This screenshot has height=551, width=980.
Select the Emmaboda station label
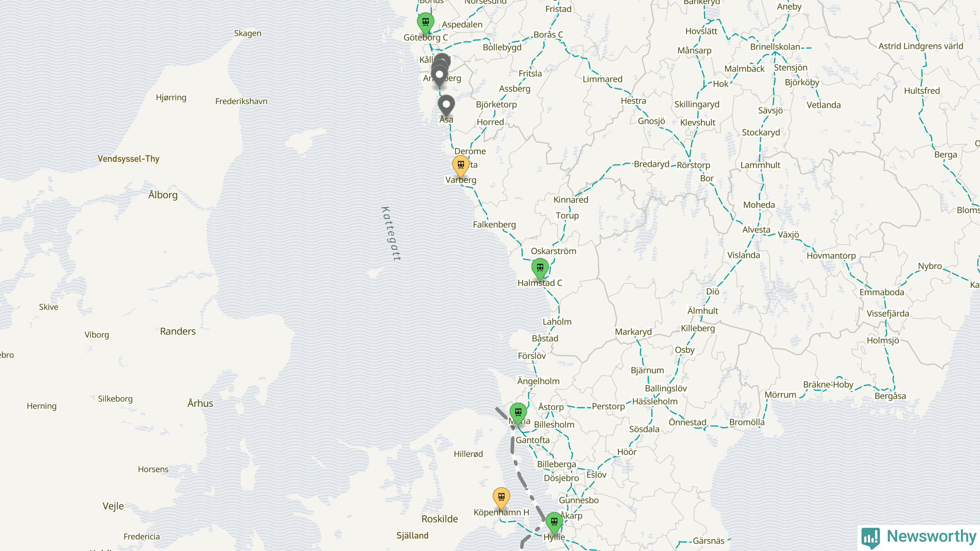(882, 292)
